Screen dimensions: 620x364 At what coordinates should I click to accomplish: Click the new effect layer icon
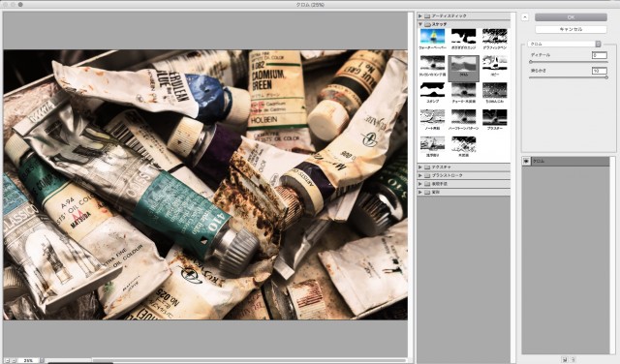(565, 359)
